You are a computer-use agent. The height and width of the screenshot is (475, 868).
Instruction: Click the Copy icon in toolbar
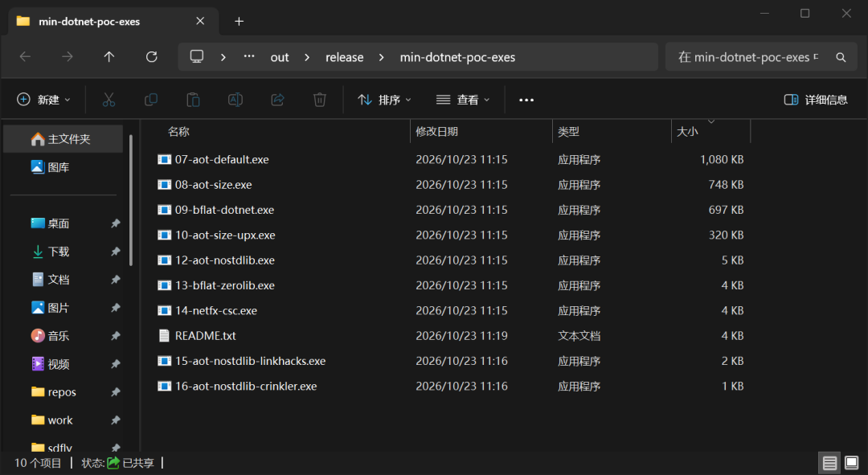150,100
